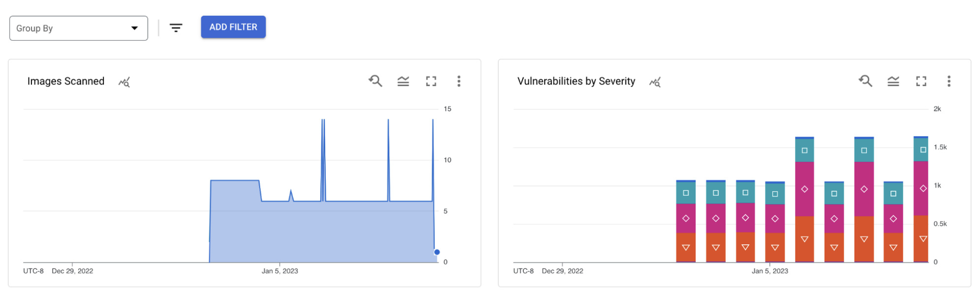This screenshot has height=294, width=980.
Task: Reset zoom on Vulnerabilities by Severity chart
Action: (x=865, y=81)
